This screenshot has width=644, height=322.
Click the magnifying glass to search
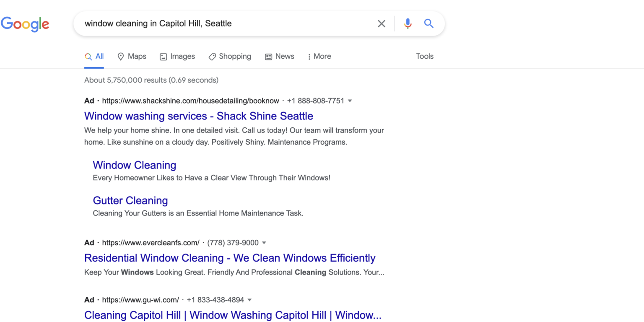coord(428,23)
